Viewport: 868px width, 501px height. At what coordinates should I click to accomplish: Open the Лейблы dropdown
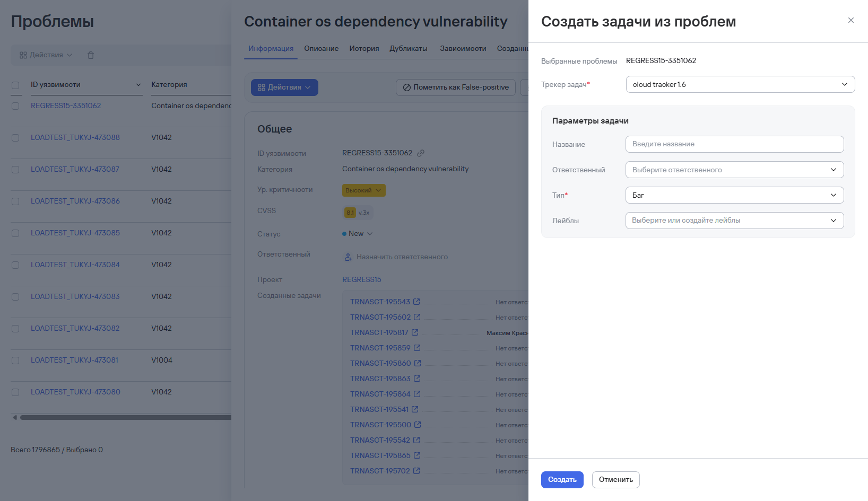pos(734,221)
